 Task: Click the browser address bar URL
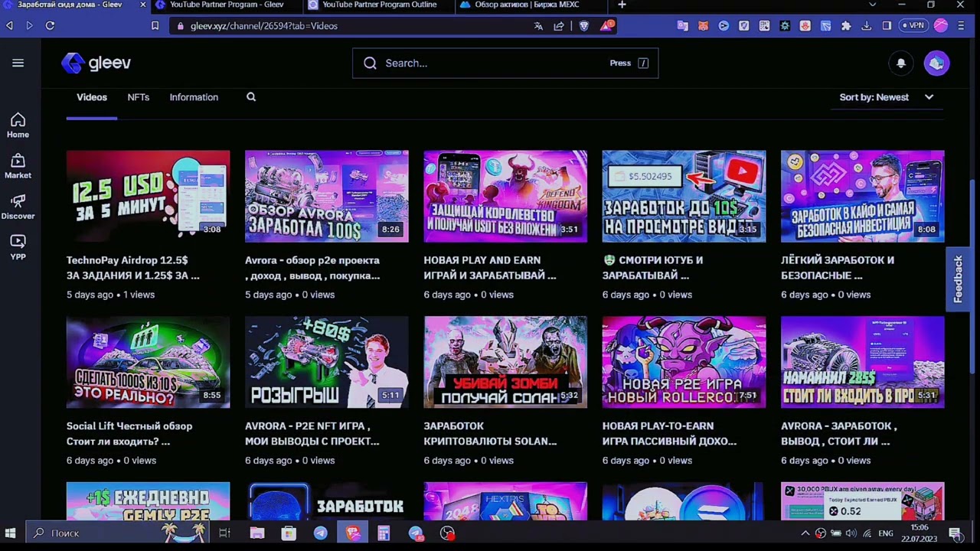(x=263, y=25)
